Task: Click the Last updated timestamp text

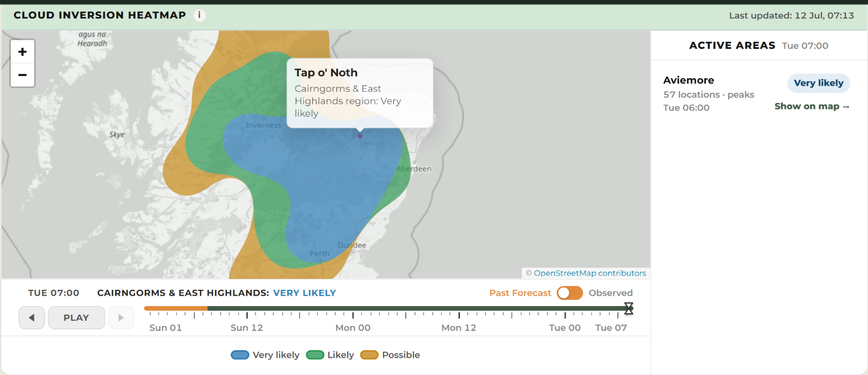Action: [792, 16]
